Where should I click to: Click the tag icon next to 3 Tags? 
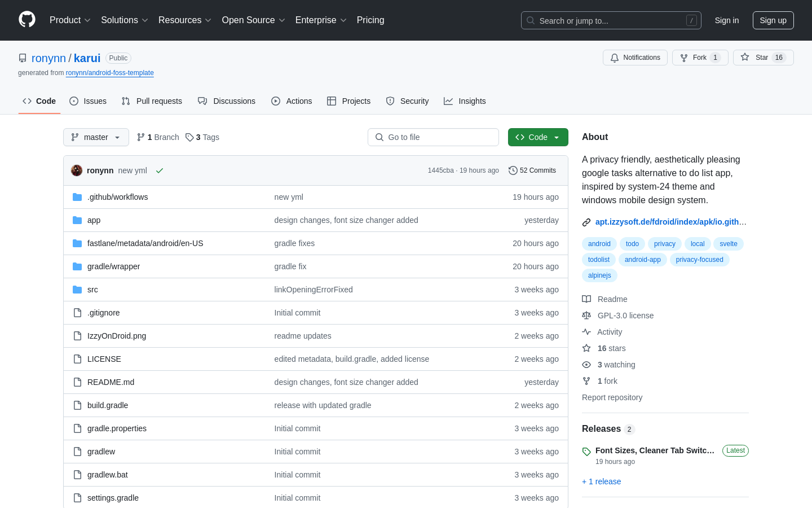[x=189, y=137]
